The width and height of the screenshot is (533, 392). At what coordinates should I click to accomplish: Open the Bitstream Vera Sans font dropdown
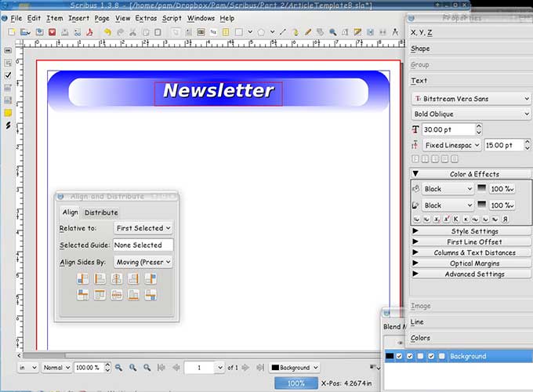(x=471, y=99)
